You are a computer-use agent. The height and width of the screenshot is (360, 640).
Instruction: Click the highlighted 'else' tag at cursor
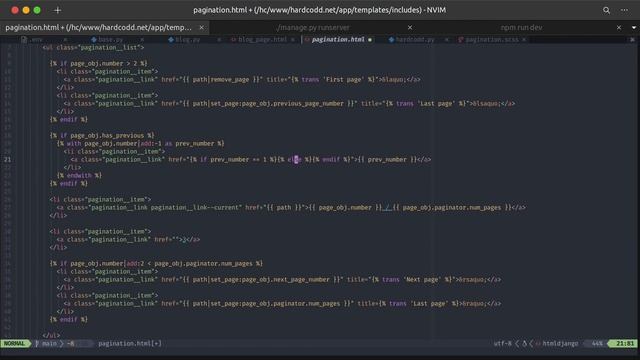point(294,160)
